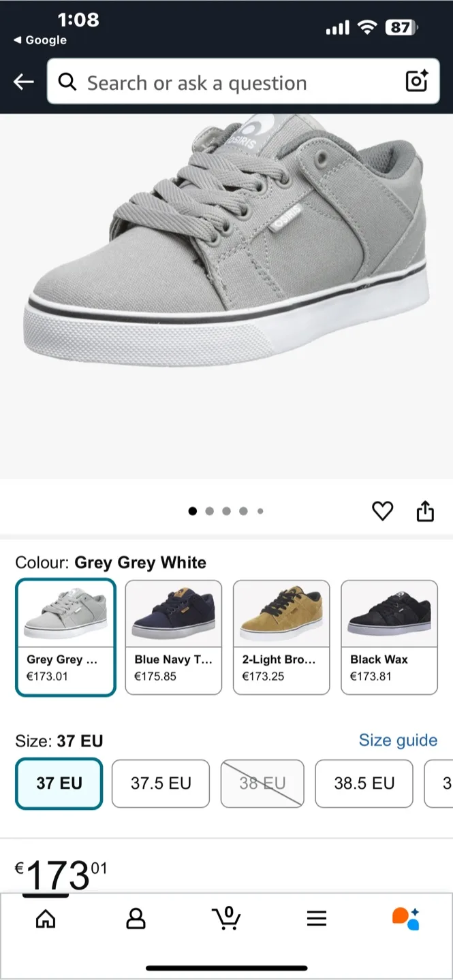Viewport: 453px width, 980px height.
Task: Open the shopping cart icon
Action: coord(226,919)
